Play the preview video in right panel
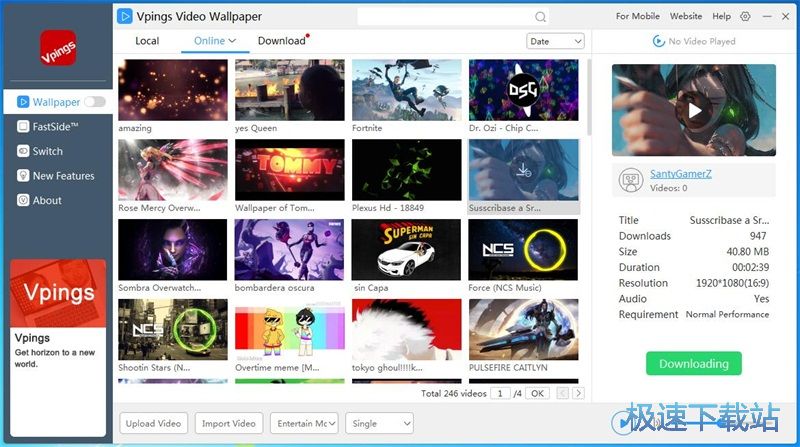The image size is (800, 447). (x=693, y=110)
